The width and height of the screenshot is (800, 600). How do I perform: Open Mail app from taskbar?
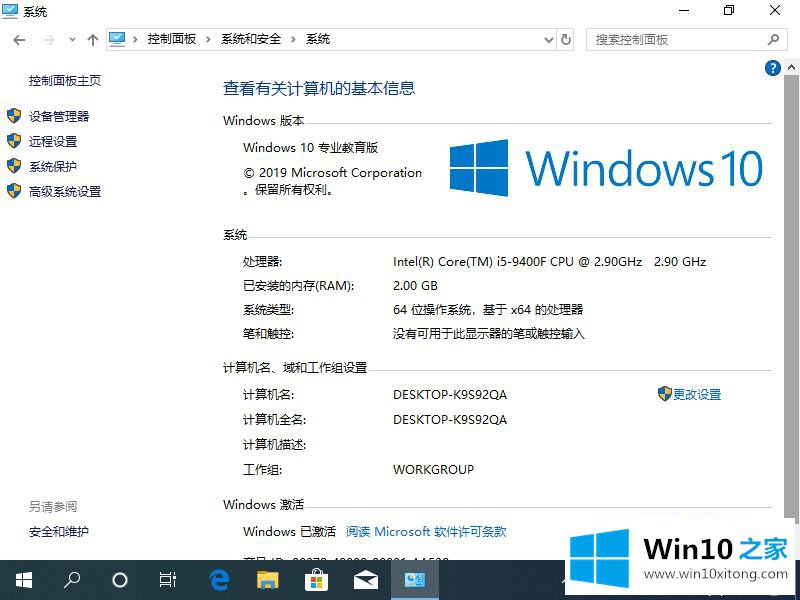[x=365, y=580]
